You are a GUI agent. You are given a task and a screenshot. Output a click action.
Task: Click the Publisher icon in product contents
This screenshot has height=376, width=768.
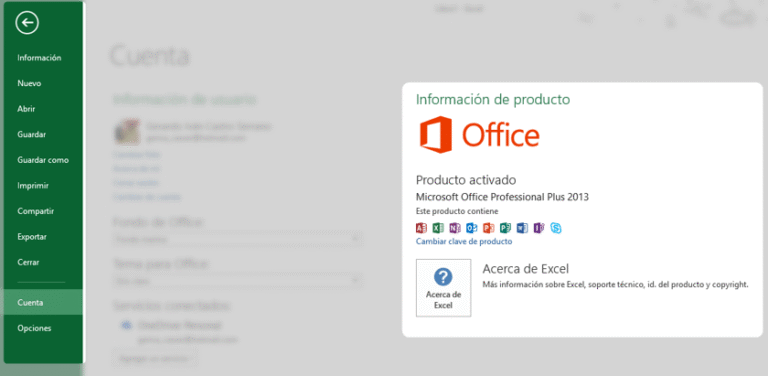(505, 228)
